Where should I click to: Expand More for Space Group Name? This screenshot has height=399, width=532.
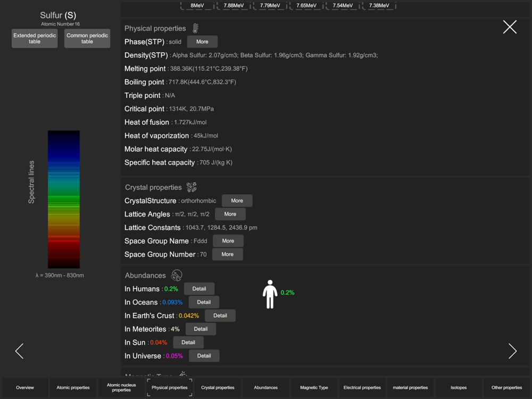[x=228, y=241]
